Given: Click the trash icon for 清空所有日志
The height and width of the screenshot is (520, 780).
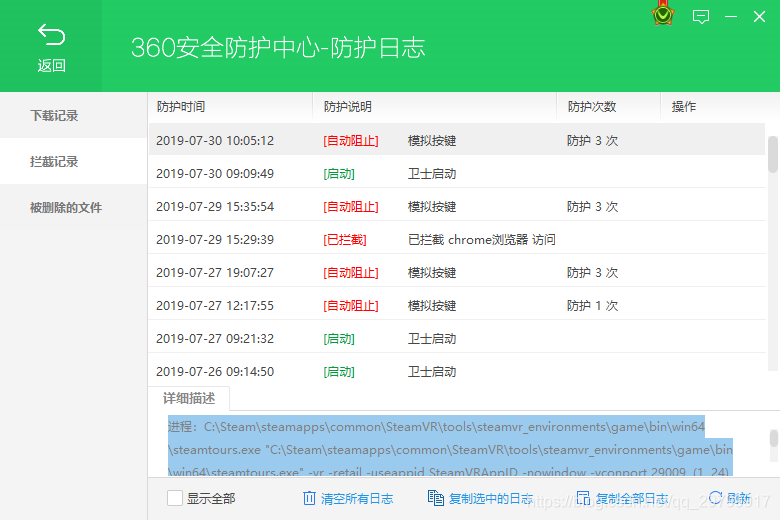Looking at the screenshot, I should click(309, 498).
